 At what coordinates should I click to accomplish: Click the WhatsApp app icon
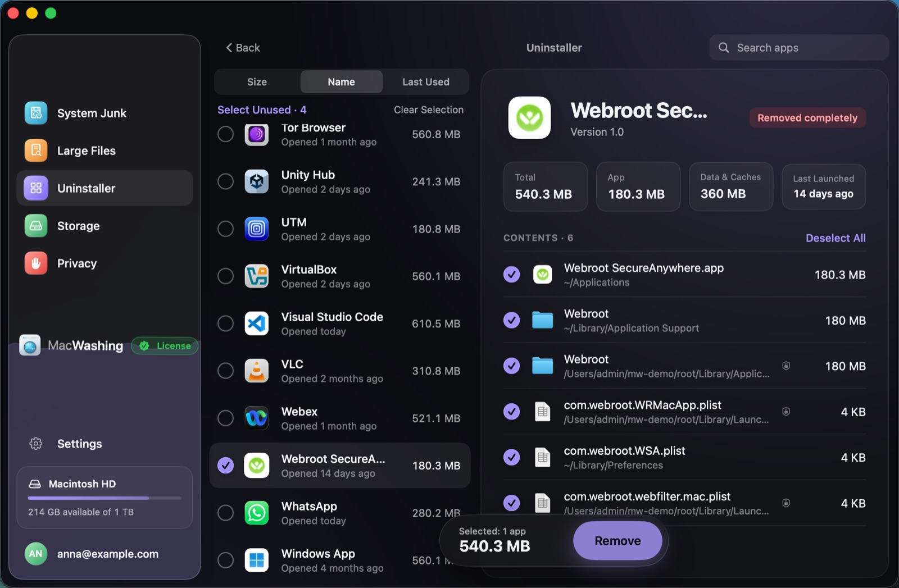pos(257,513)
